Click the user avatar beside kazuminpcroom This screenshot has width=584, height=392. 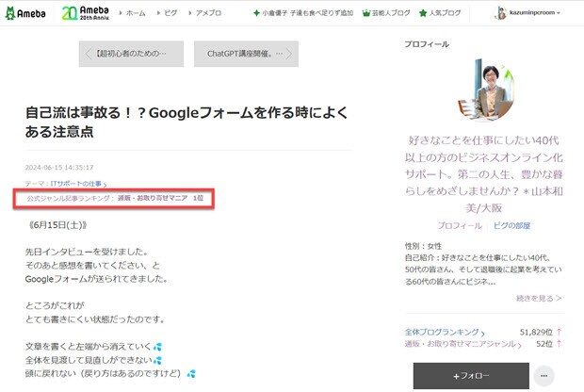[x=500, y=13]
